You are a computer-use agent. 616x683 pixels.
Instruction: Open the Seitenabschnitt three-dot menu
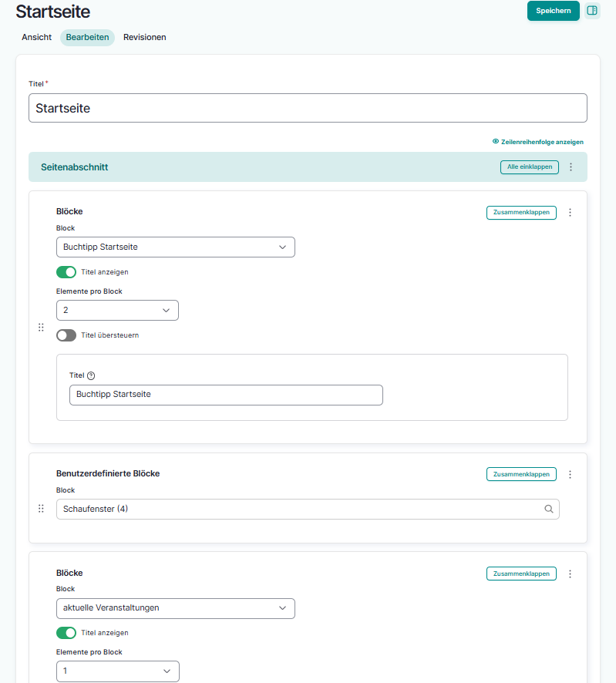[571, 167]
